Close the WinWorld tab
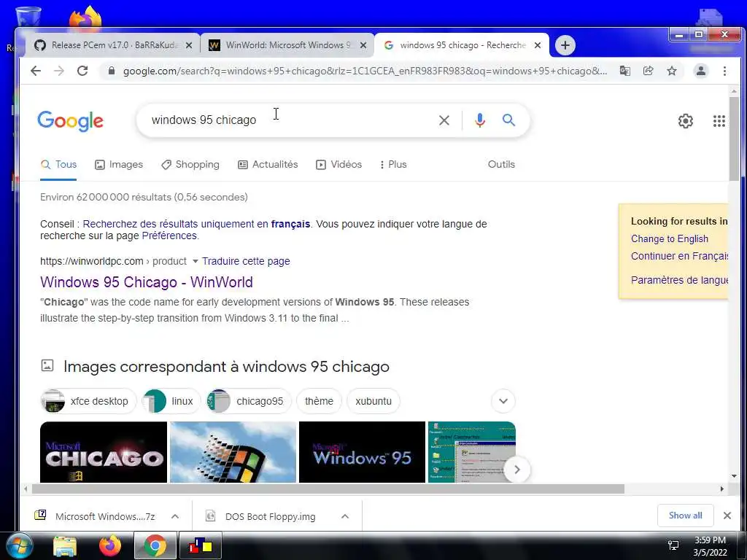Image resolution: width=747 pixels, height=560 pixels. click(363, 45)
